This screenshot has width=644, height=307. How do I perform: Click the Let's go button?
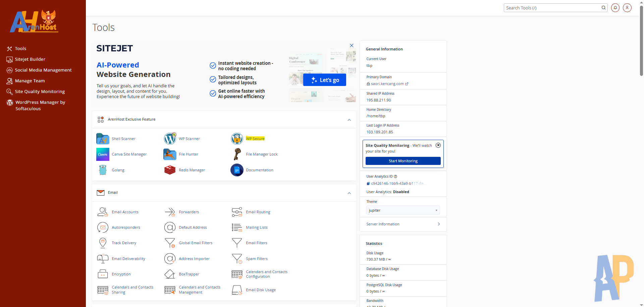[x=324, y=80]
